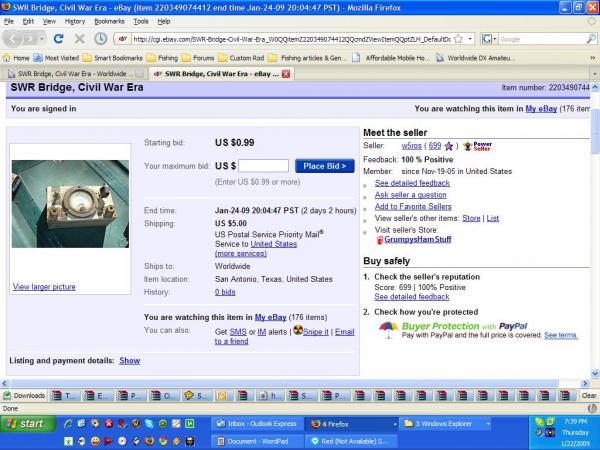Open the History menu
Viewport: 600px width, 450px height.
pyautogui.click(x=75, y=21)
